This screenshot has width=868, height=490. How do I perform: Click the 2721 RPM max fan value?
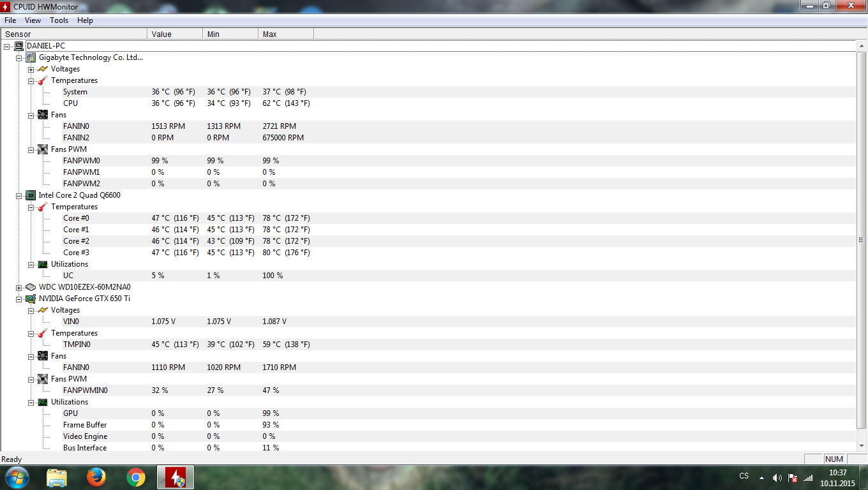coord(279,126)
